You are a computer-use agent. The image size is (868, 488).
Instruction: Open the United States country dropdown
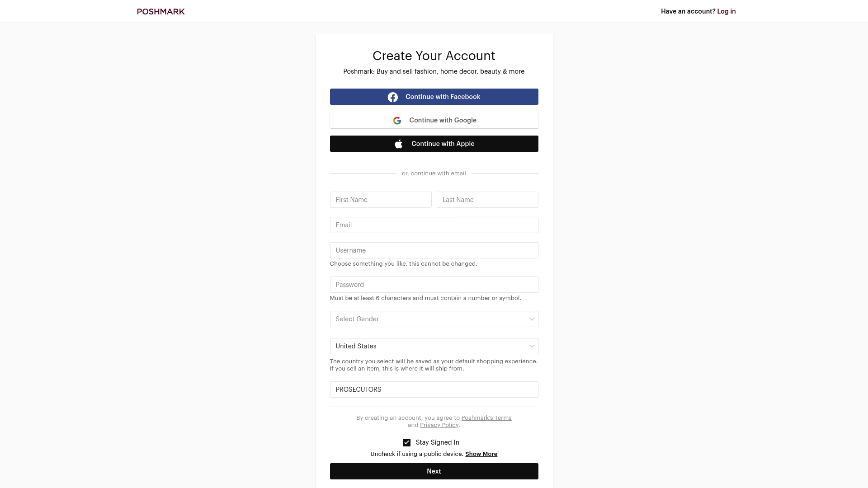click(x=434, y=346)
